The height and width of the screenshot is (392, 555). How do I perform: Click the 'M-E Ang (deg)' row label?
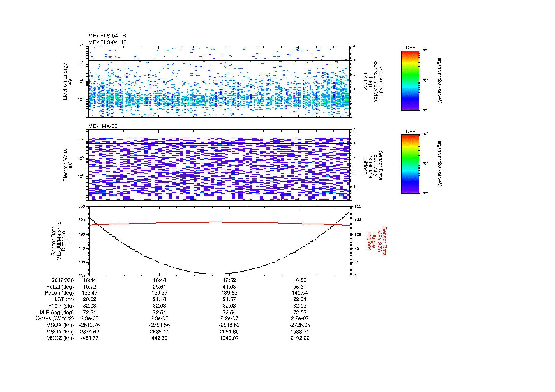pos(57,312)
